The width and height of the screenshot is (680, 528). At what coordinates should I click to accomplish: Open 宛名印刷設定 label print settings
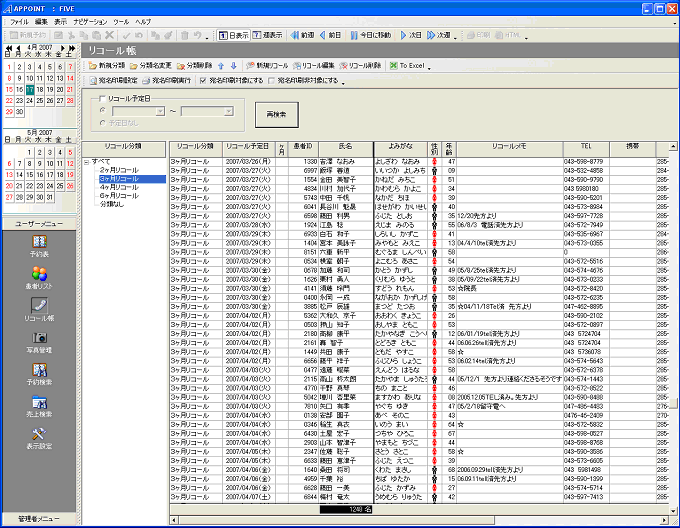pyautogui.click(x=113, y=80)
